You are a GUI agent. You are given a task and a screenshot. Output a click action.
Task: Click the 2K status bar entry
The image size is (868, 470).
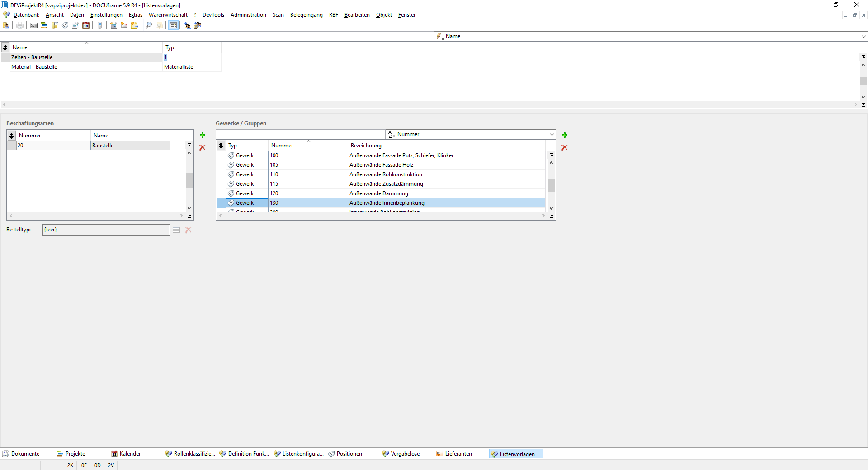[x=70, y=465]
